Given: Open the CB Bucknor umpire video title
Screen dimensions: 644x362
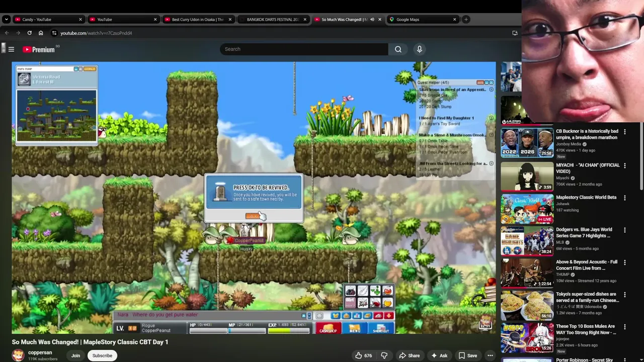Looking at the screenshot, I should pos(587,134).
